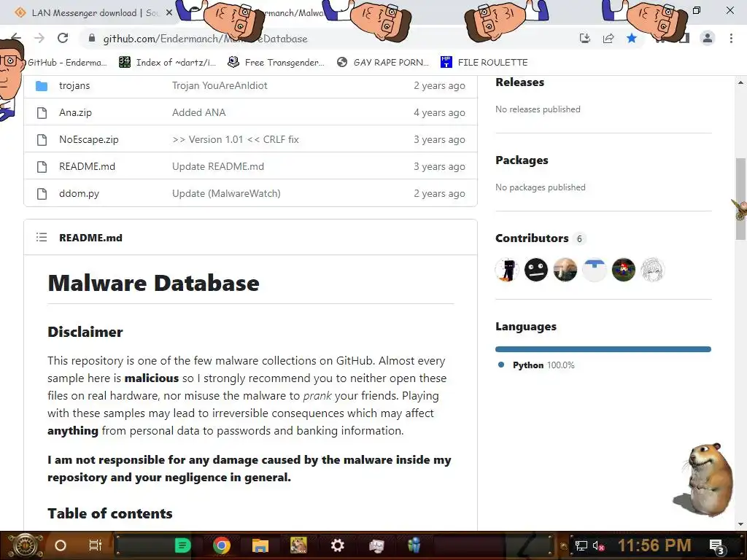Screen dimensions: 747x560
Task: View site info via the padlock icon
Action: (x=92, y=38)
